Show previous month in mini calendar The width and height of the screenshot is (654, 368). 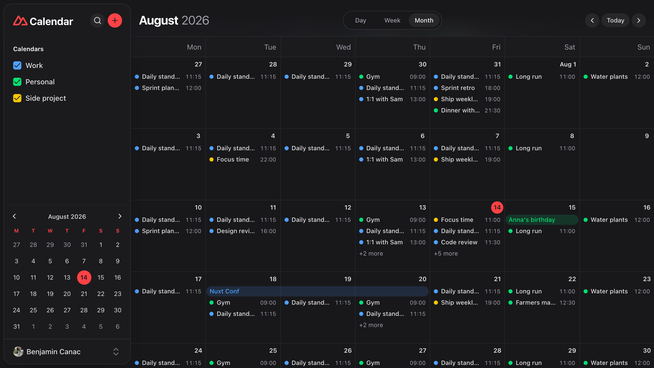(15, 216)
